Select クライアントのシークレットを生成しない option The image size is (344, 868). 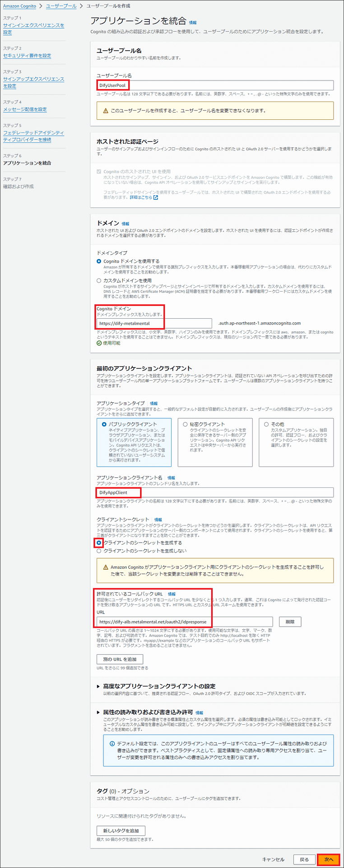click(99, 551)
